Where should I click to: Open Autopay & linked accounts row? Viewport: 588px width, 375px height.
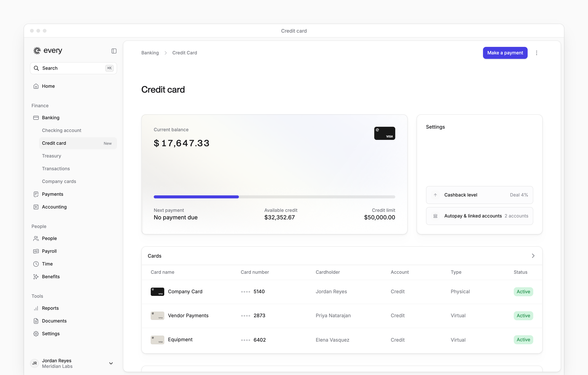(479, 216)
